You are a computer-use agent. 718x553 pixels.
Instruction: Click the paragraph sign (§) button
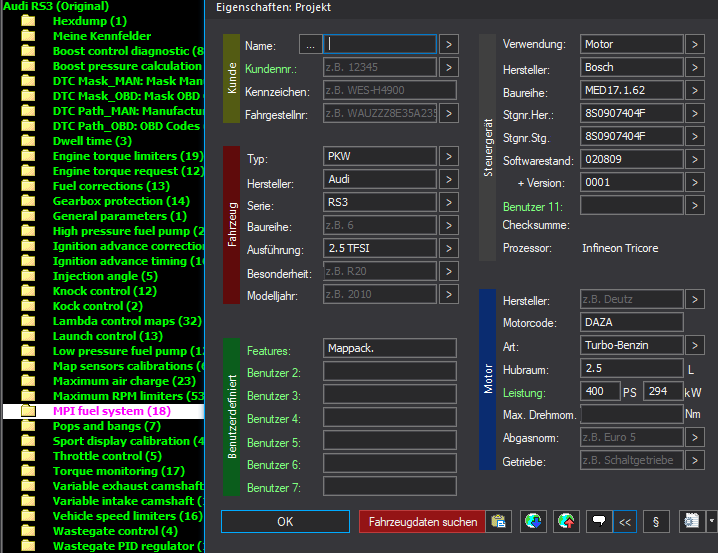click(x=656, y=521)
